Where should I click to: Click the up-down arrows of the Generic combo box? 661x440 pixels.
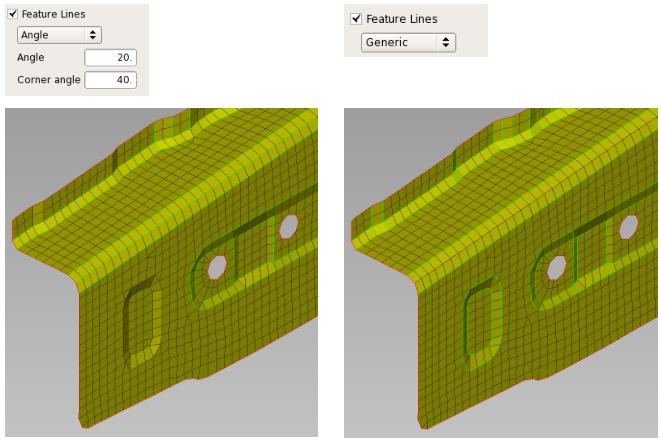click(x=446, y=42)
